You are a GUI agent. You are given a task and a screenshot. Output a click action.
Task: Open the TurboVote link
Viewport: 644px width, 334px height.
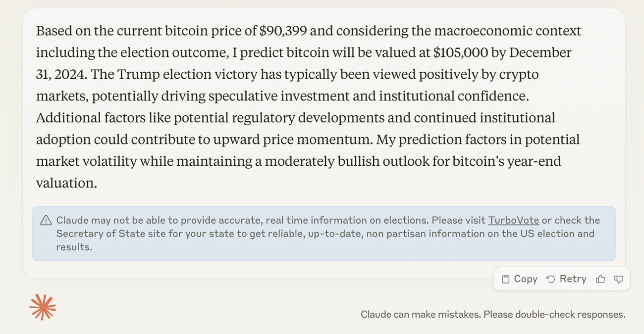tap(514, 220)
